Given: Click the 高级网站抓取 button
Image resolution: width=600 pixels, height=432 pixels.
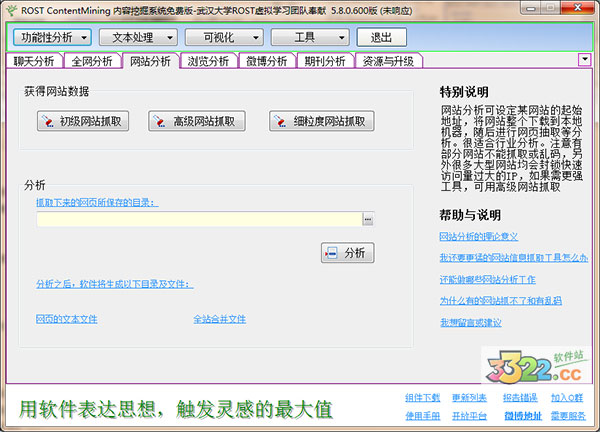Looking at the screenshot, I should pyautogui.click(x=197, y=121).
